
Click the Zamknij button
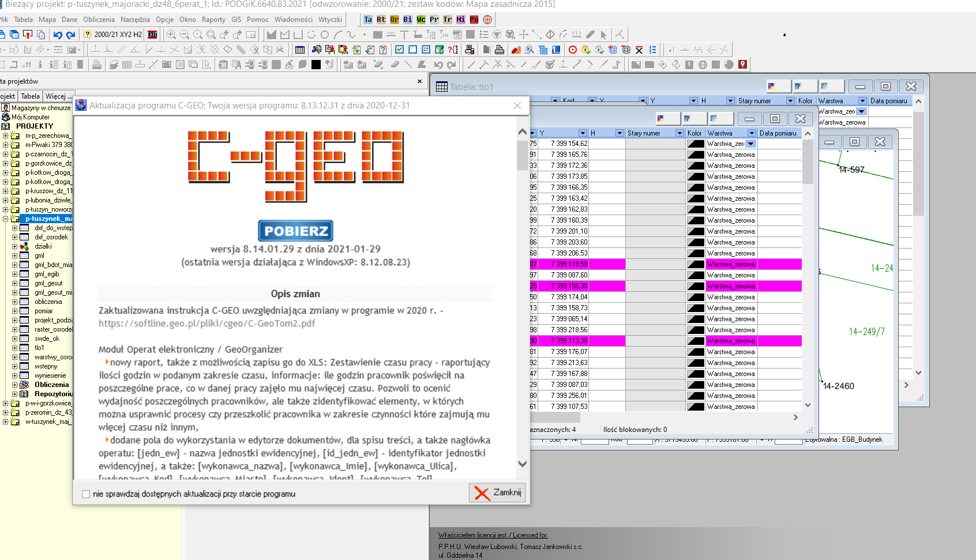click(497, 493)
